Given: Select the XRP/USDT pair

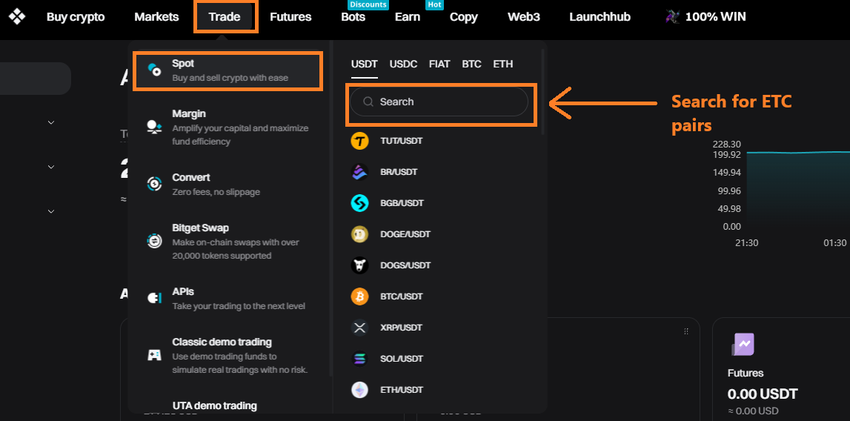Looking at the screenshot, I should tap(401, 328).
